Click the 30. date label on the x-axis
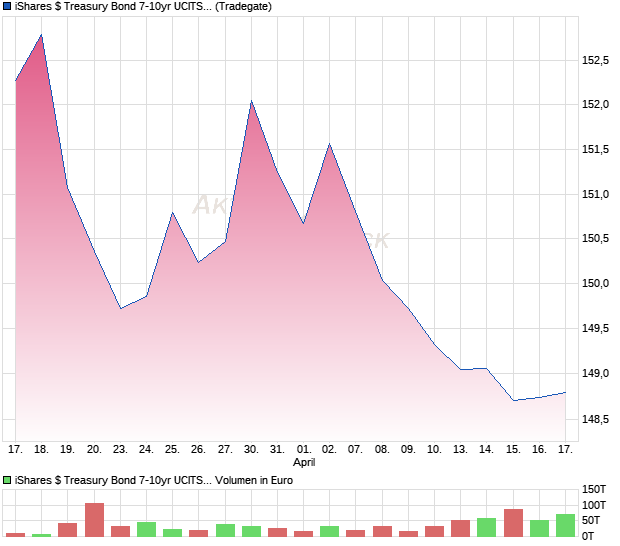The image size is (620, 546). click(251, 450)
